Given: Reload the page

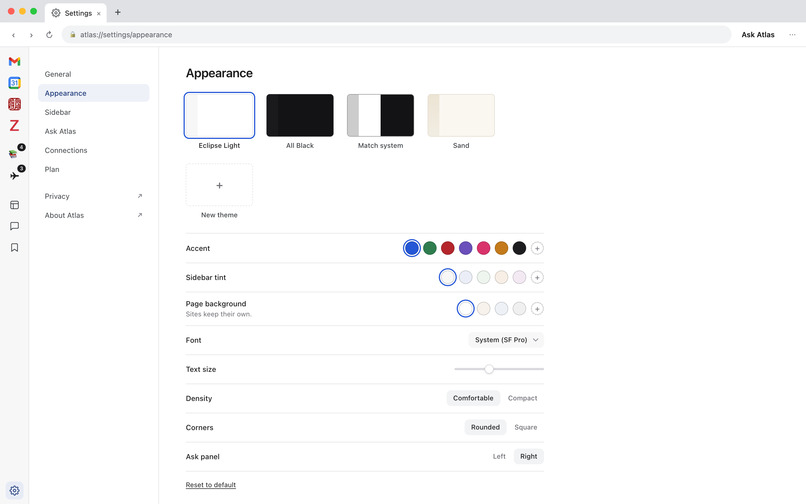Looking at the screenshot, I should point(49,34).
